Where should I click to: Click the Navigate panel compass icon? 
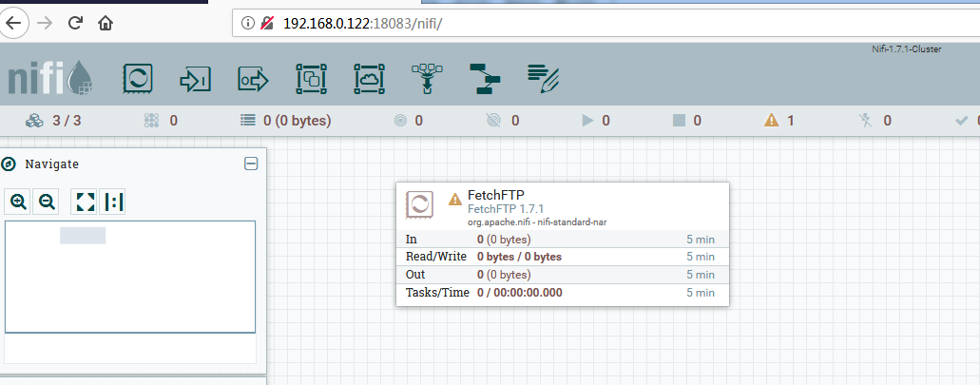pyautogui.click(x=9, y=164)
